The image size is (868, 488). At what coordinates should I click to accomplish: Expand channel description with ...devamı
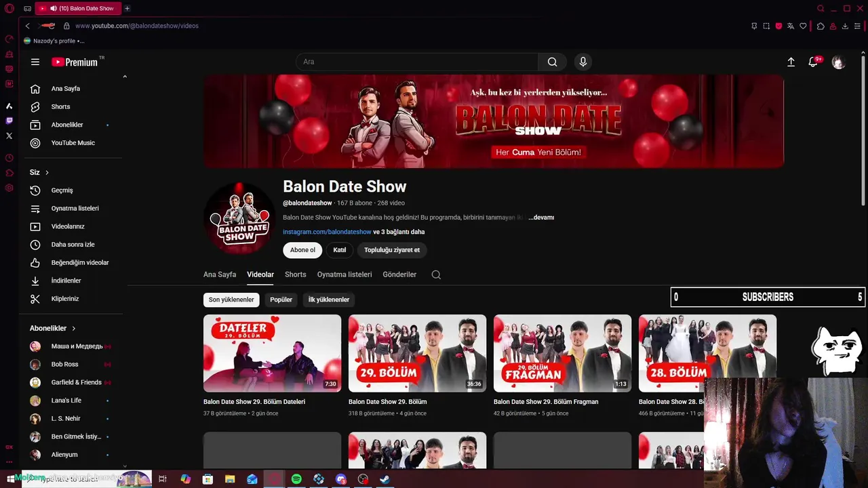[x=541, y=218]
